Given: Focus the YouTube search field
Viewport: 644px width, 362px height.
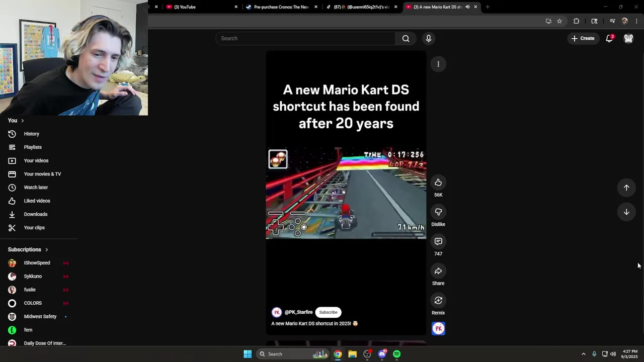Looking at the screenshot, I should 305,38.
